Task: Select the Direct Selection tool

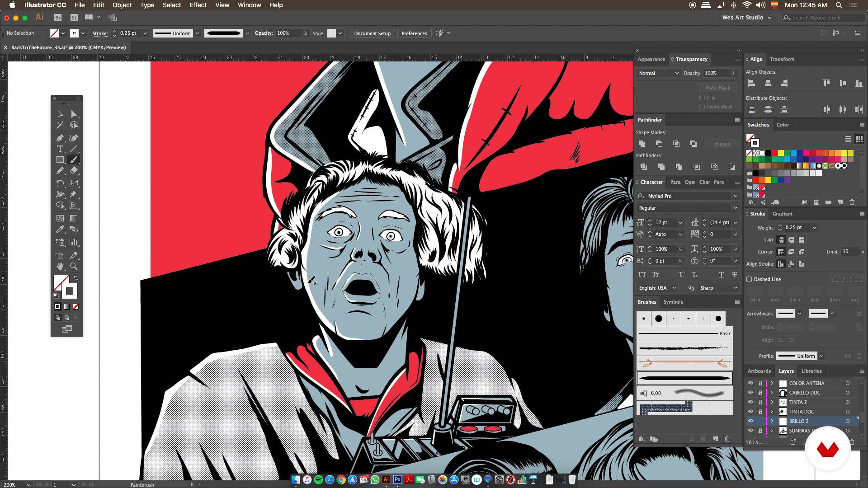Action: click(74, 114)
